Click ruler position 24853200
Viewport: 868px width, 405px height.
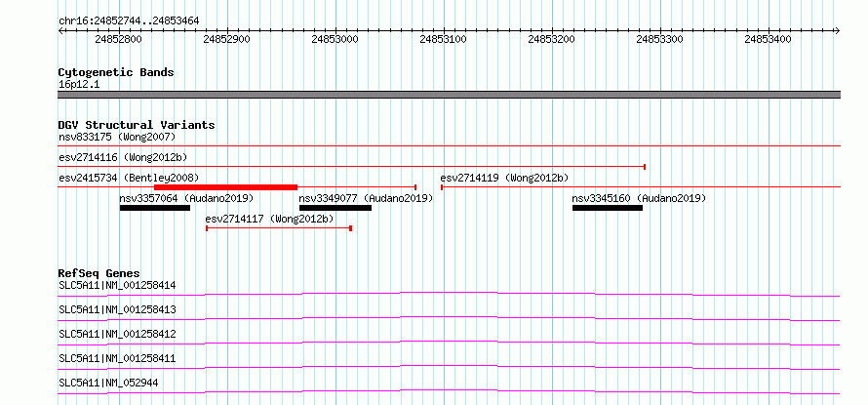click(551, 39)
